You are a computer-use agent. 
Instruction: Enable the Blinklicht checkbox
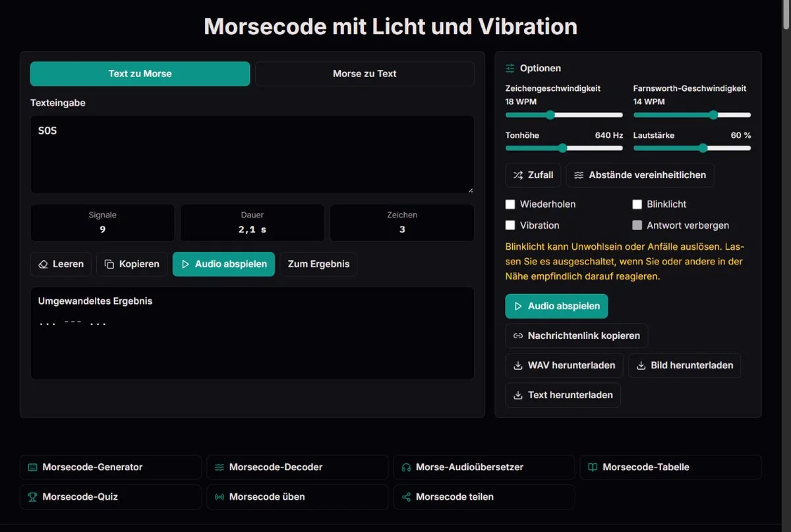(x=637, y=204)
